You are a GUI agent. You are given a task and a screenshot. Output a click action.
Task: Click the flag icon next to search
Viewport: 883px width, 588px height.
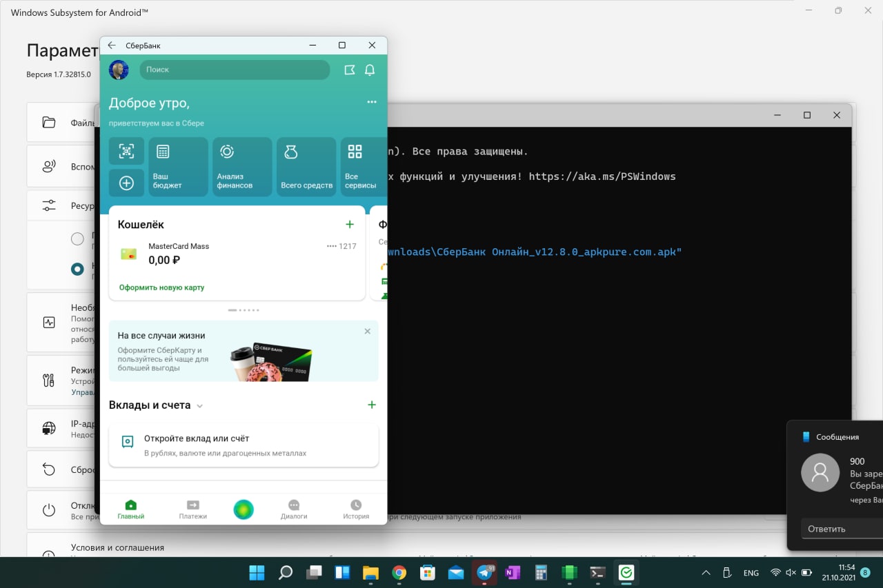[350, 70]
